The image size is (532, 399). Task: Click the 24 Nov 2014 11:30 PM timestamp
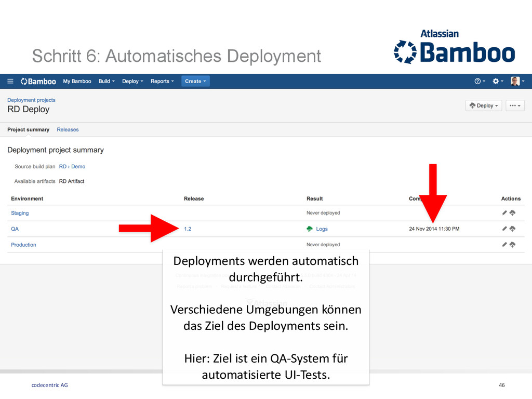[434, 229]
